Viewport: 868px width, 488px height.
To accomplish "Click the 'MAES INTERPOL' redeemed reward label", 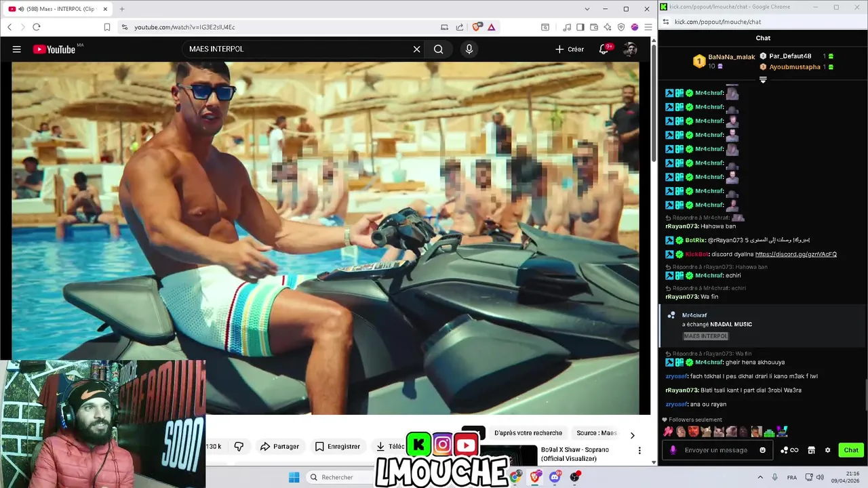I will click(705, 336).
